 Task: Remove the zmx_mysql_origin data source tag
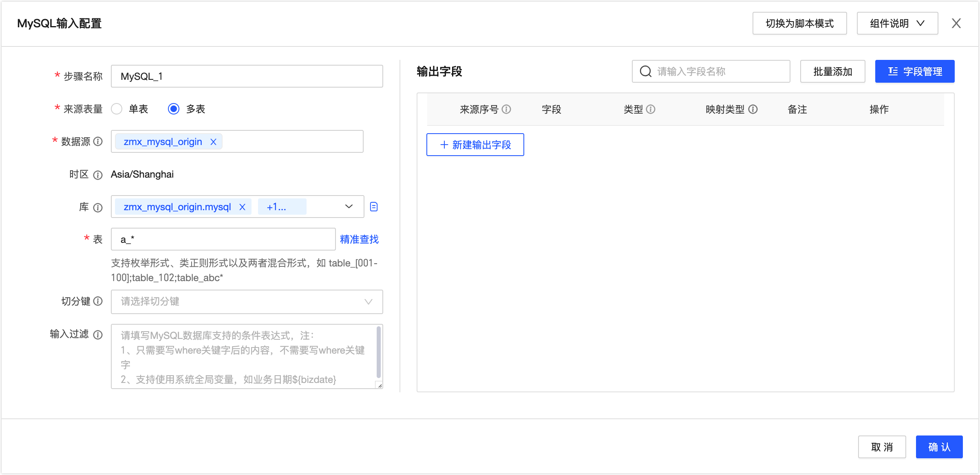[x=213, y=142]
